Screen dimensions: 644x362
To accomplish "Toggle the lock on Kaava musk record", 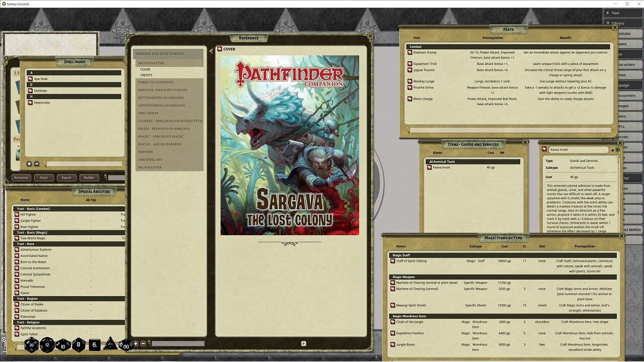I will pos(612,150).
